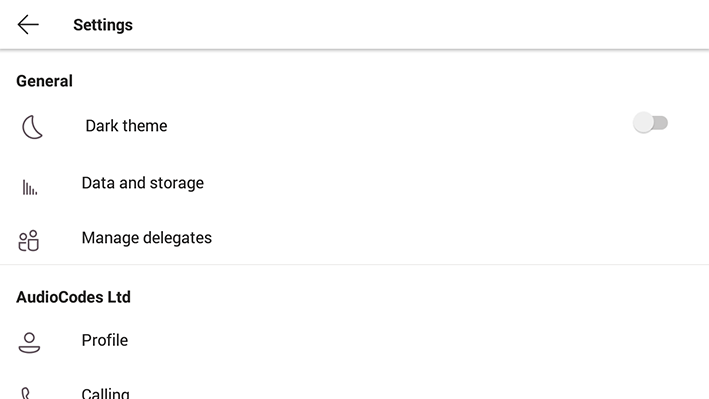The width and height of the screenshot is (709, 399).
Task: Enable the Dark theme switch
Action: (650, 123)
